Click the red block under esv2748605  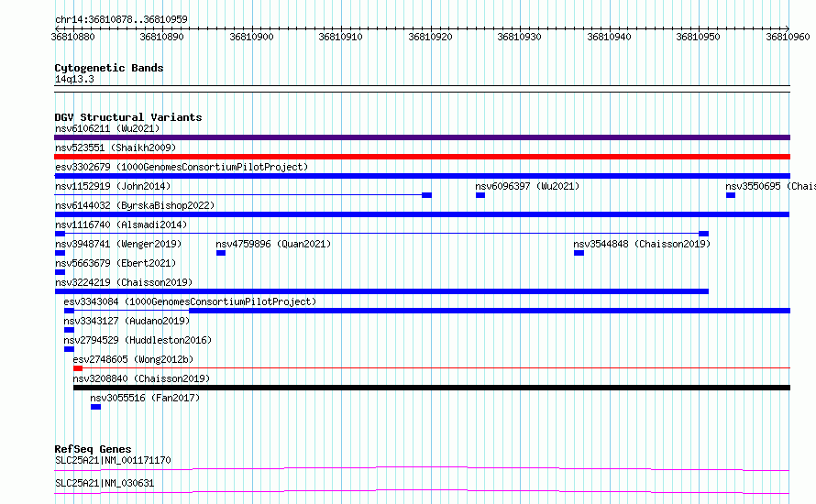click(78, 368)
